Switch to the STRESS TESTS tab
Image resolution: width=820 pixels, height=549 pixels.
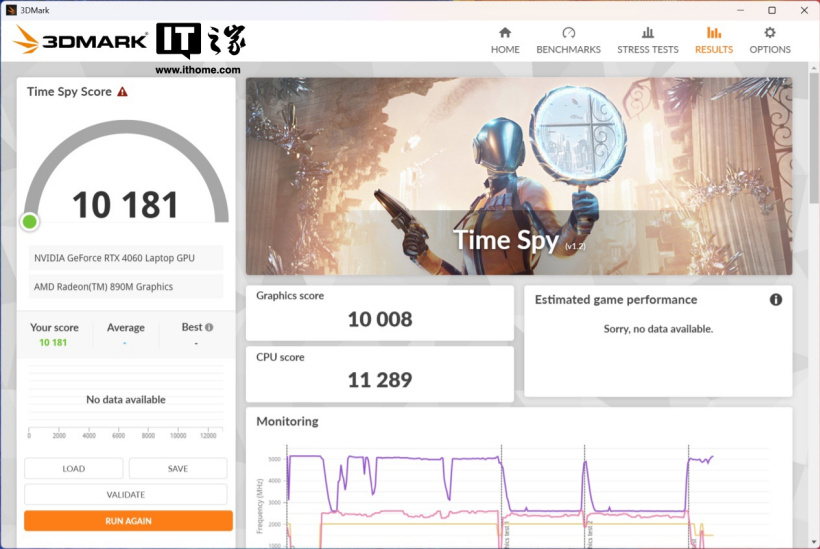647,49
